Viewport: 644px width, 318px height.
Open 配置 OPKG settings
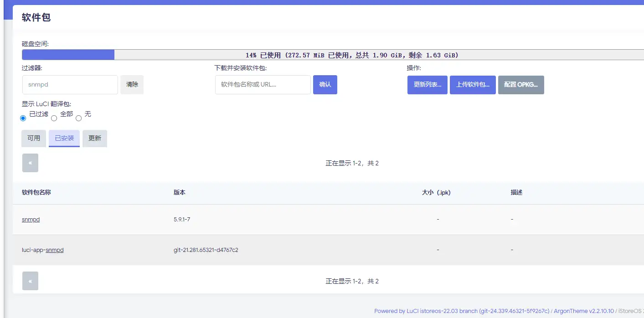(x=520, y=84)
